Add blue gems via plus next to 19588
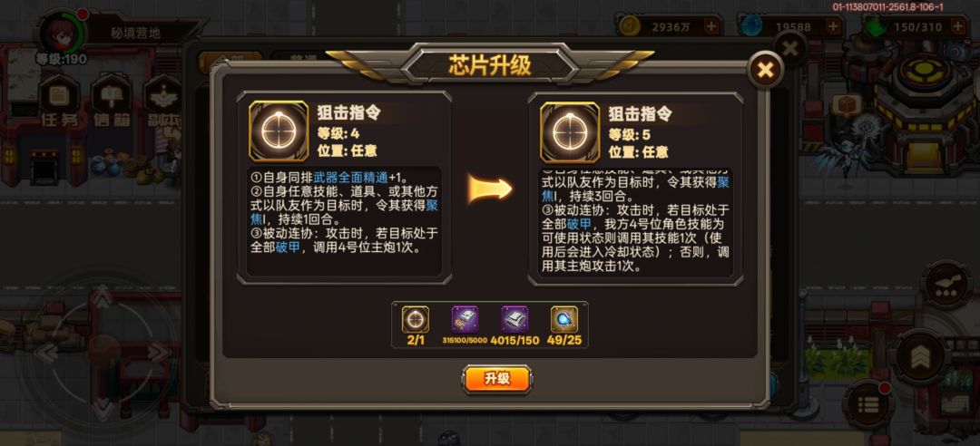Viewport: 980px width, 446px height. click(x=833, y=26)
